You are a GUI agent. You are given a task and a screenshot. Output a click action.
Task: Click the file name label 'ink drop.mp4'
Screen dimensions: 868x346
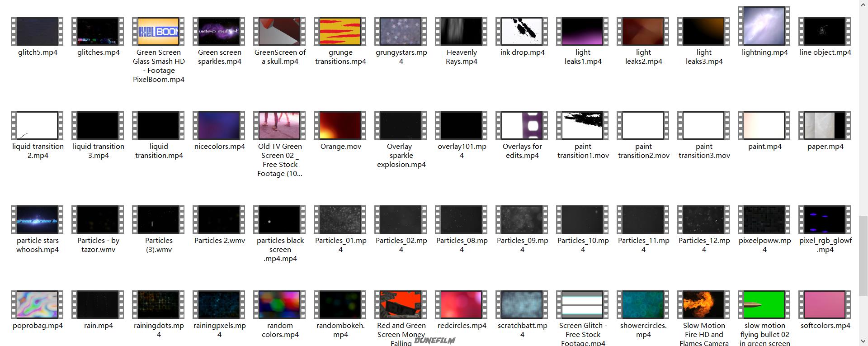(x=522, y=52)
